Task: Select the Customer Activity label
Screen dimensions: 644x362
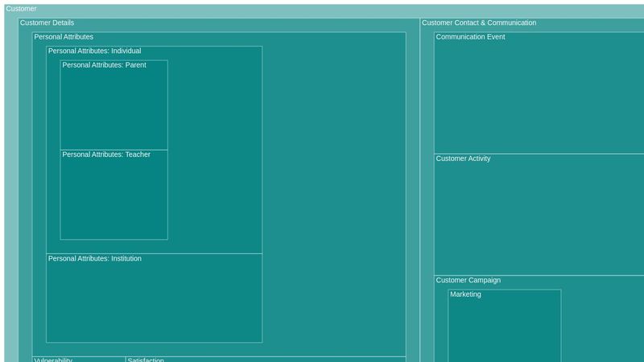Action: 463,159
